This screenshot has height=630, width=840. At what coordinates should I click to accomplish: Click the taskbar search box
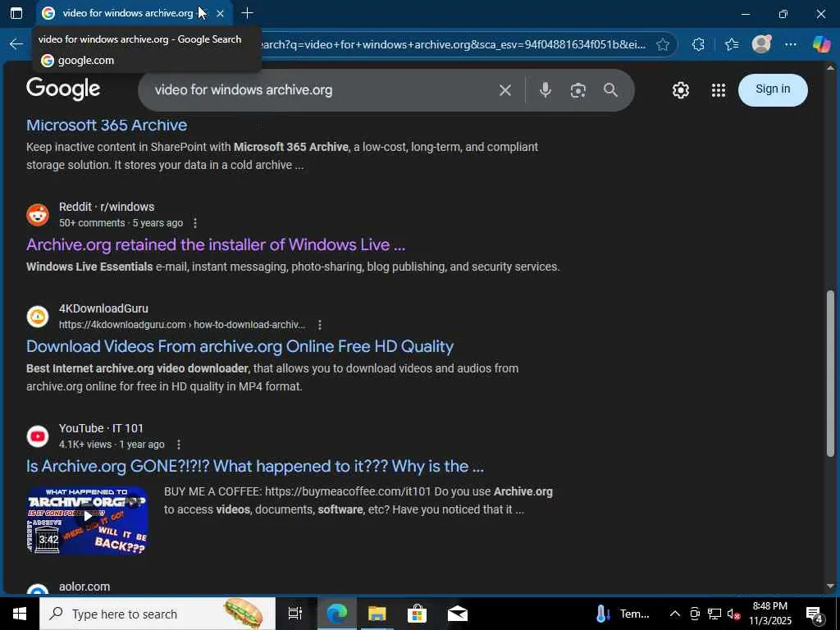(157, 614)
